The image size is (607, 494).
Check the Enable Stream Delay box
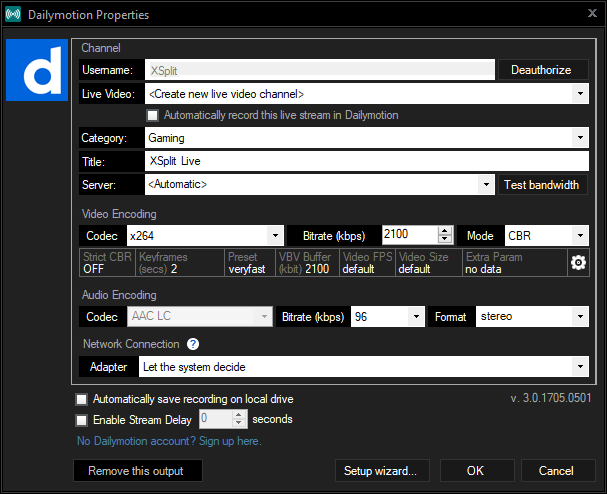click(81, 420)
